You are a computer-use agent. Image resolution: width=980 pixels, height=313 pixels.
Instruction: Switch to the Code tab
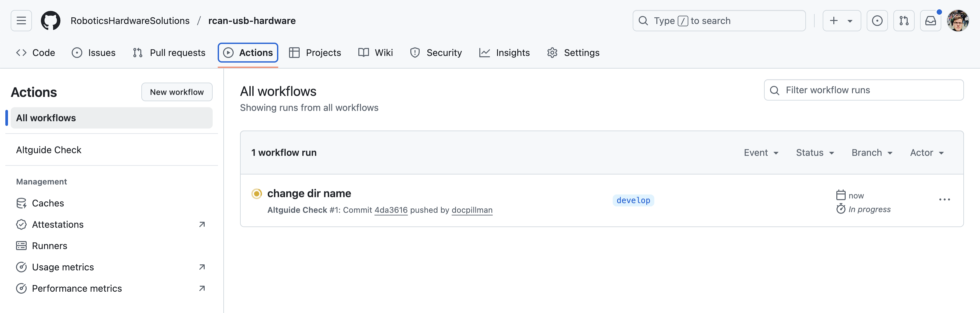pos(36,53)
